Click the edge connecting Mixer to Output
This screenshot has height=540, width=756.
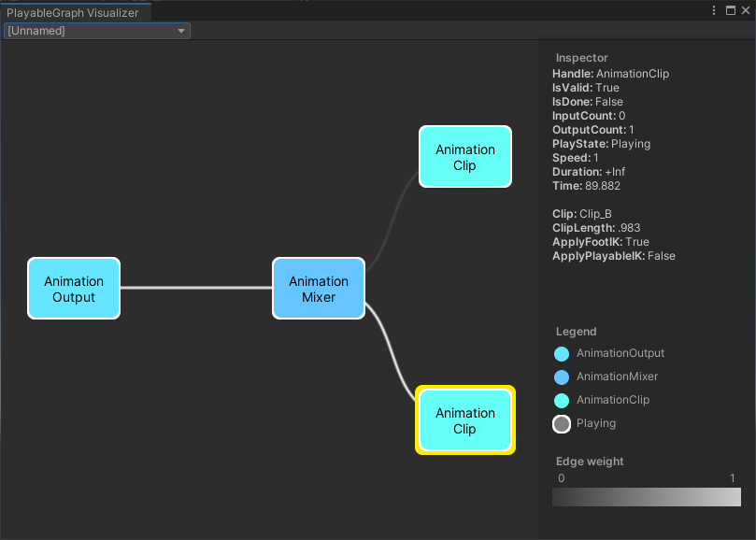pos(196,288)
